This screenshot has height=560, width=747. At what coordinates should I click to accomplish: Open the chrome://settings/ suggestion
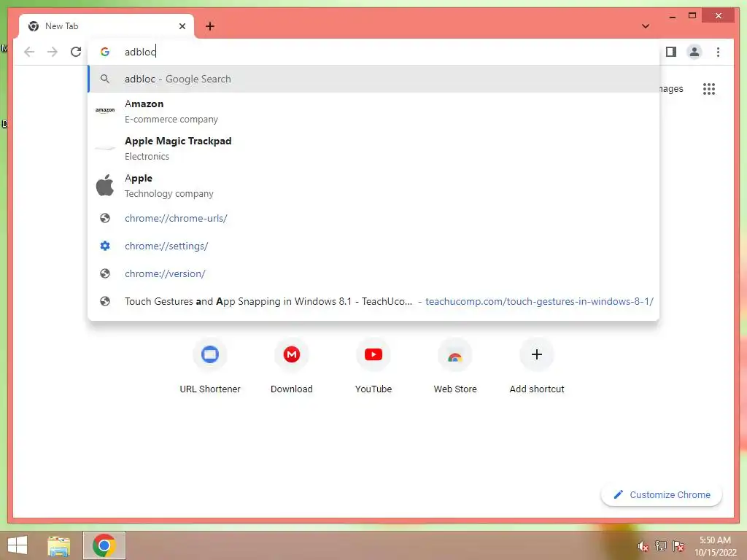pos(374,246)
